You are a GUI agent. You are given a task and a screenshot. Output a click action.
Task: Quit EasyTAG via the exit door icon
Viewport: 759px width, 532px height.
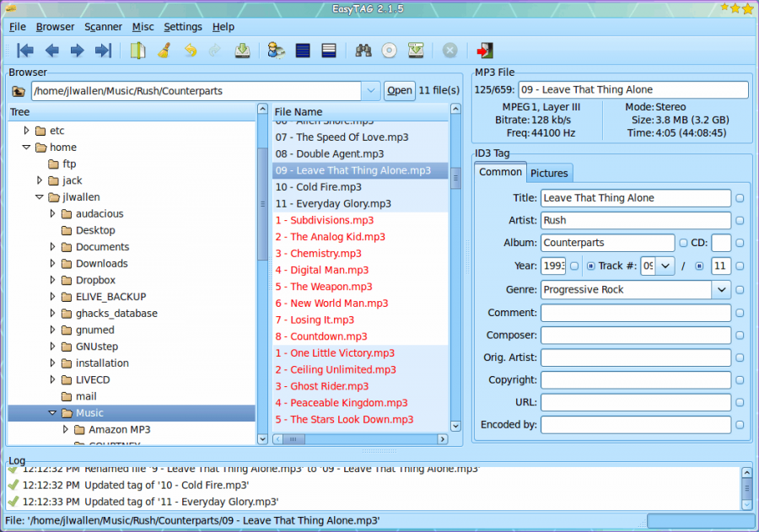[x=482, y=51]
